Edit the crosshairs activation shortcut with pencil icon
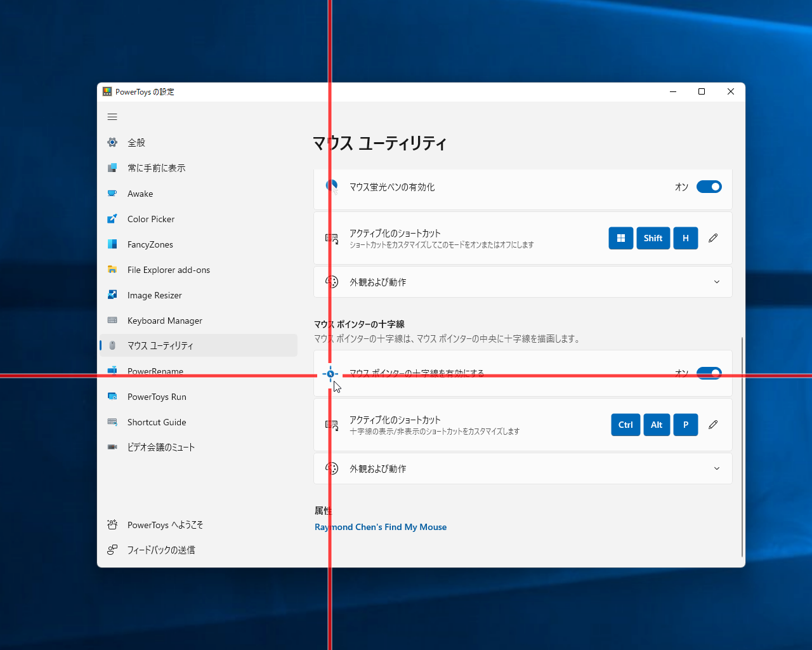 713,425
